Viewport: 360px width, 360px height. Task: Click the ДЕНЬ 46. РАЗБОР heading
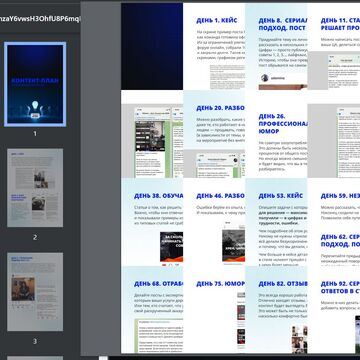point(220,196)
